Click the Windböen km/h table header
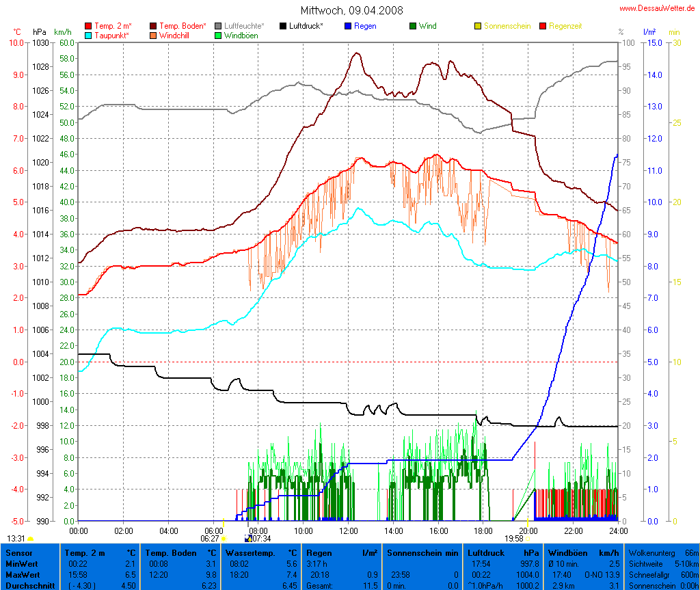The height and width of the screenshot is (590, 700). point(583,552)
